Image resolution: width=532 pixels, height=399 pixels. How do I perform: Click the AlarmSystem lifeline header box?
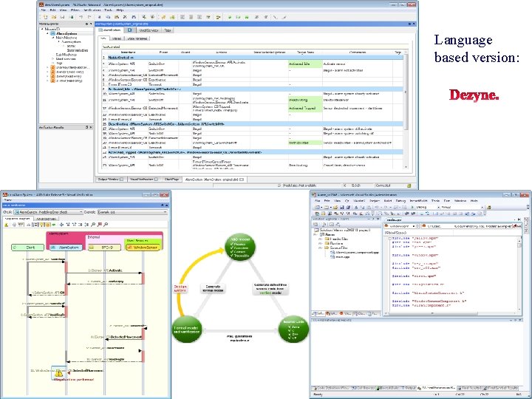click(x=66, y=248)
